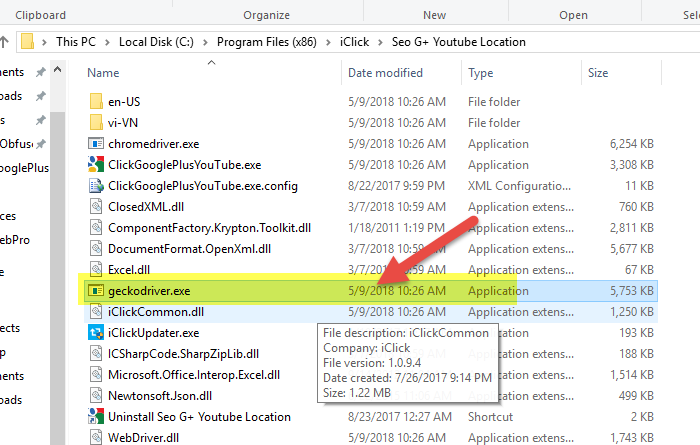Go to This PC in the breadcrumb
This screenshot has width=700, height=445.
tap(76, 42)
